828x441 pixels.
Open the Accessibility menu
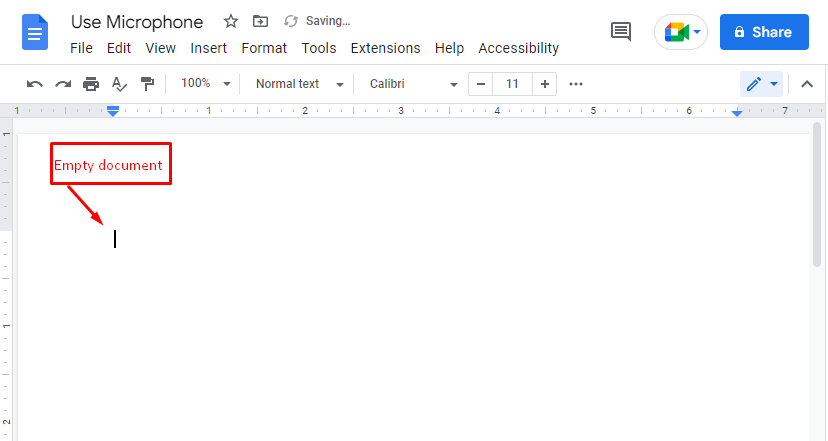pos(519,48)
